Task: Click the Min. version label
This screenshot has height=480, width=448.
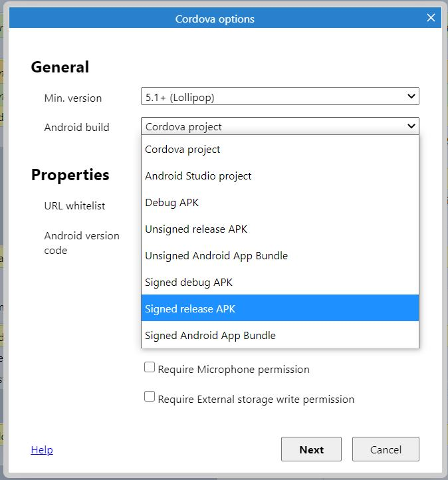Action: tap(73, 98)
